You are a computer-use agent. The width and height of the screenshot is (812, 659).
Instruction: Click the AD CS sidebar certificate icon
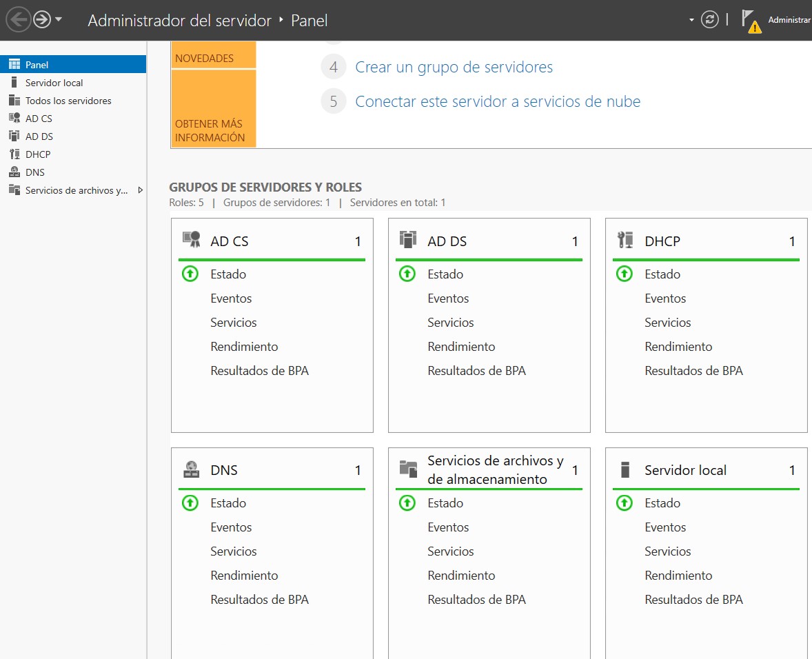tap(14, 118)
